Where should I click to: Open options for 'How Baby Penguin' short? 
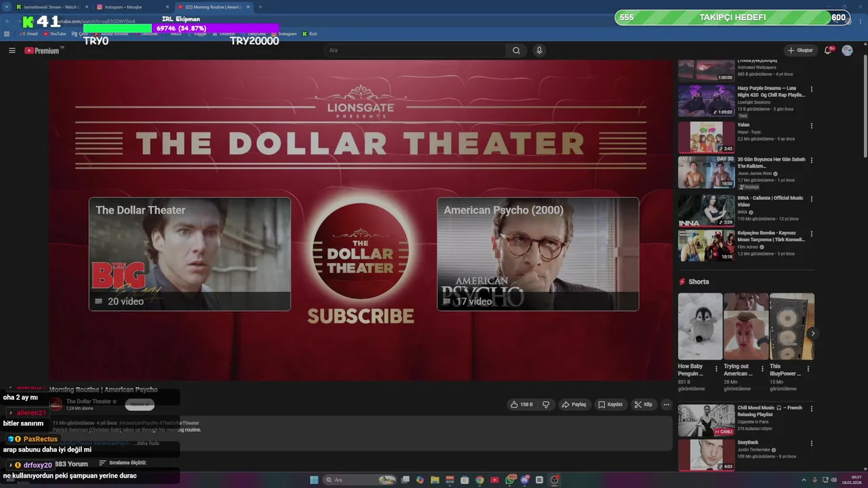(x=716, y=369)
